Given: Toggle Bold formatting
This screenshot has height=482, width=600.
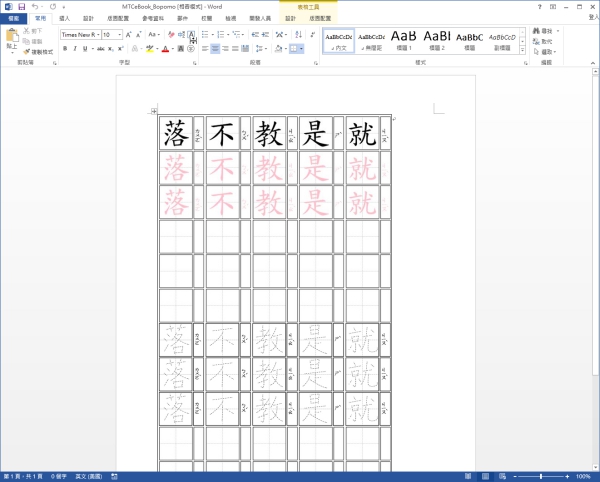Looking at the screenshot, I should click(65, 49).
